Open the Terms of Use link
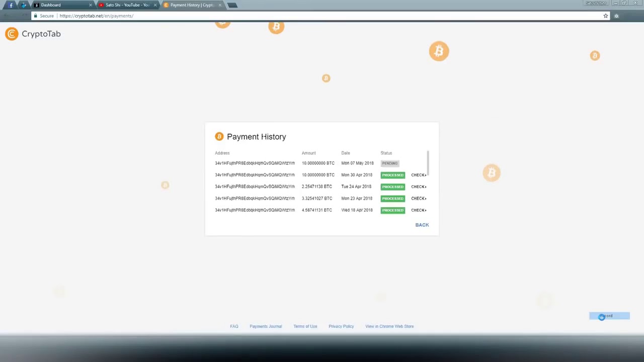 [x=305, y=326]
